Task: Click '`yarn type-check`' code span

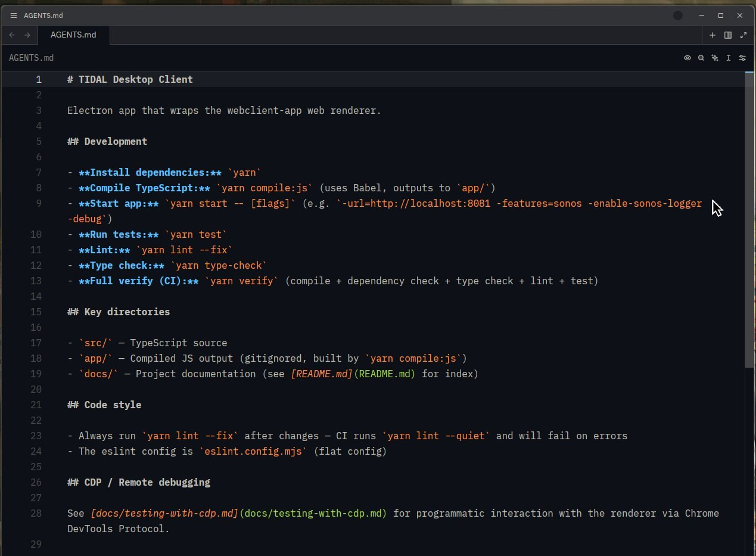Action: [x=219, y=265]
